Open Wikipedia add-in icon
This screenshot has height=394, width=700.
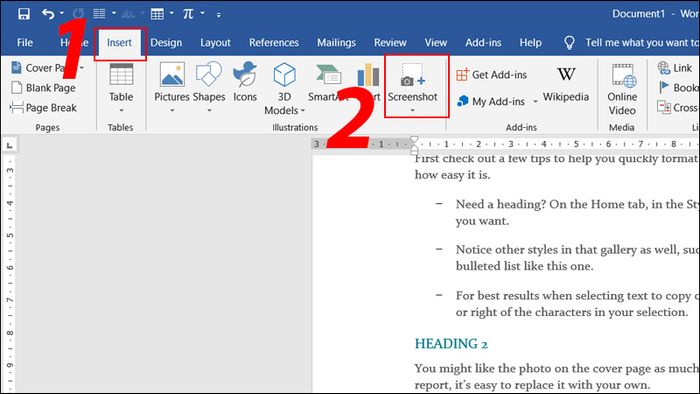pyautogui.click(x=566, y=74)
